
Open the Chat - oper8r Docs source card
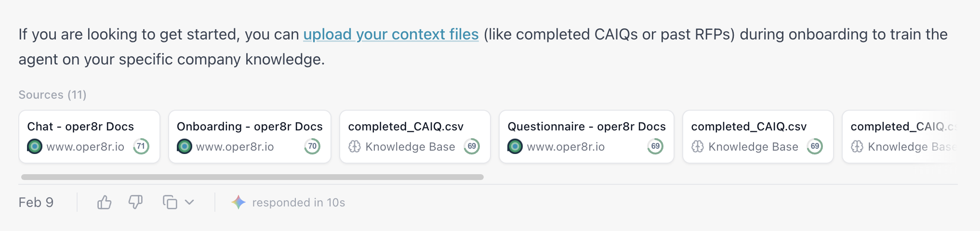point(89,137)
